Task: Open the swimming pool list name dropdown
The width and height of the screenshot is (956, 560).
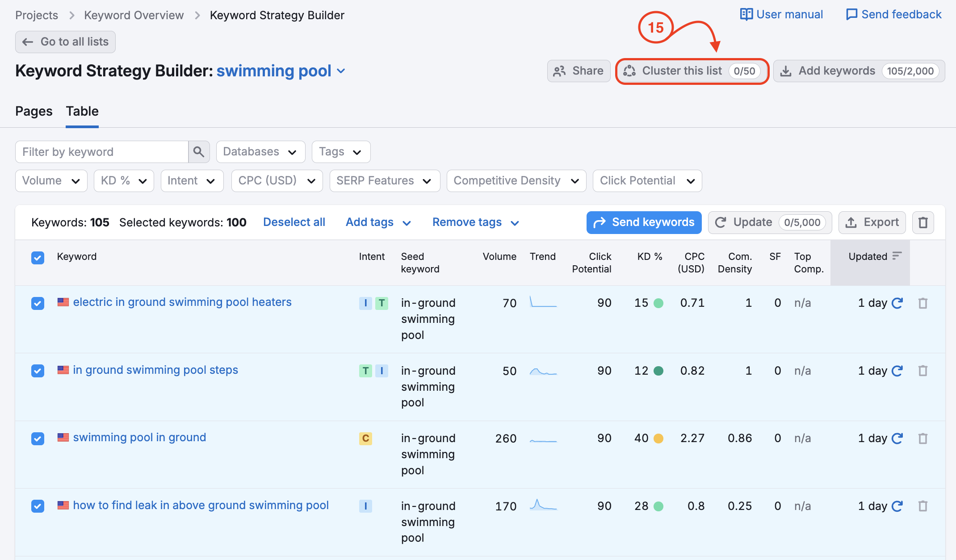Action: (341, 71)
